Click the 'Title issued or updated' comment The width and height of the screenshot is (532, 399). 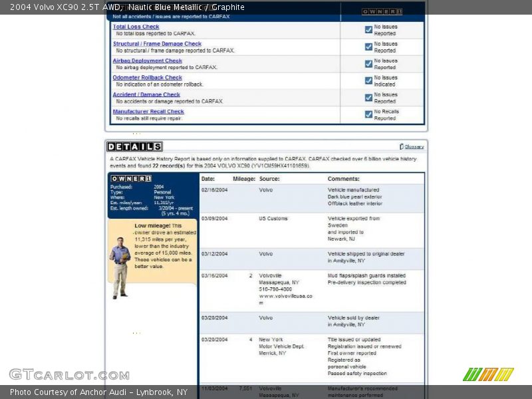pyautogui.click(x=354, y=340)
